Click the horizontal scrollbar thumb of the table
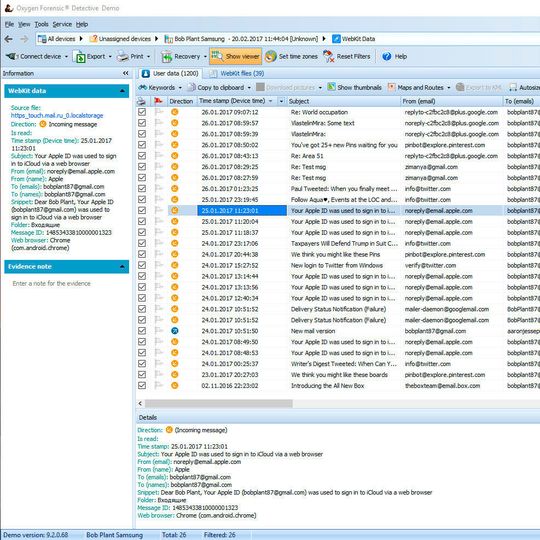The width and height of the screenshot is (540, 540). click(x=219, y=403)
